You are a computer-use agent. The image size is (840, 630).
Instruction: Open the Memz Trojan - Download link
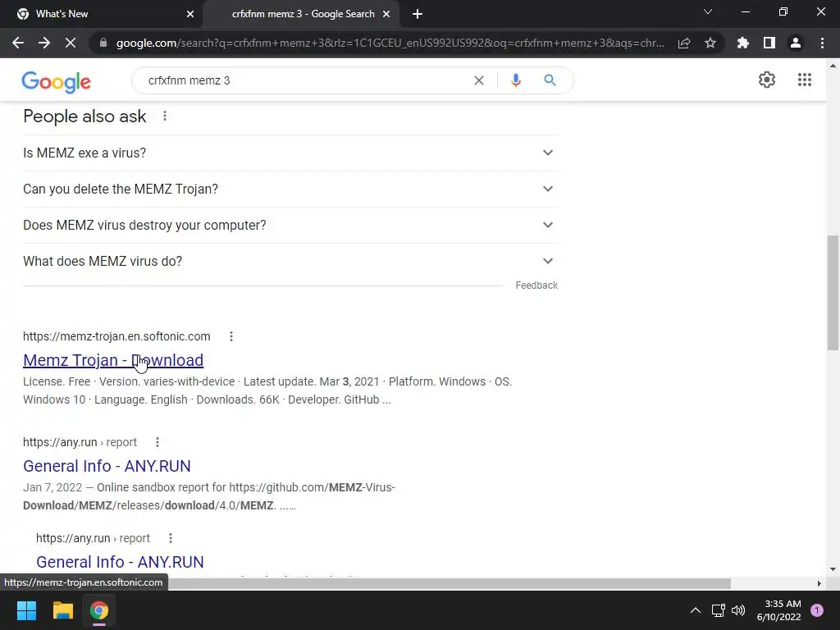pos(113,360)
